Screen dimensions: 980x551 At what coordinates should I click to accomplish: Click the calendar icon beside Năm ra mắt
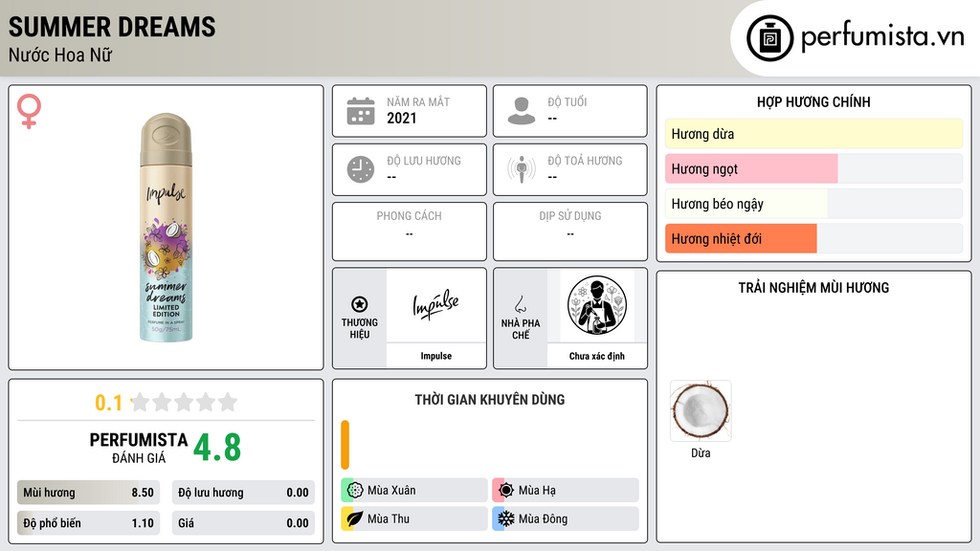pos(361,111)
